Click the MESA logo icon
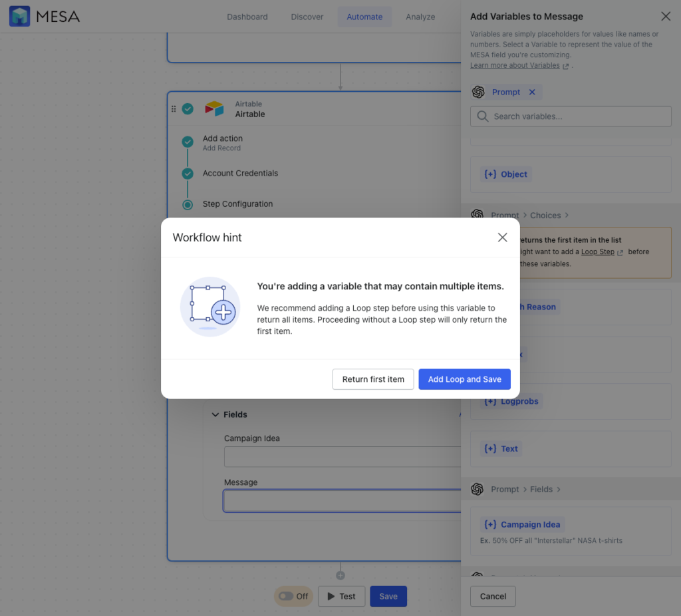 point(19,16)
